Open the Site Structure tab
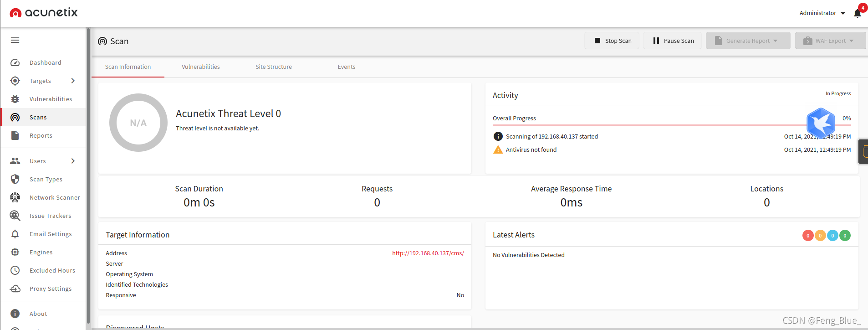Viewport: 868px width, 330px height. (274, 67)
